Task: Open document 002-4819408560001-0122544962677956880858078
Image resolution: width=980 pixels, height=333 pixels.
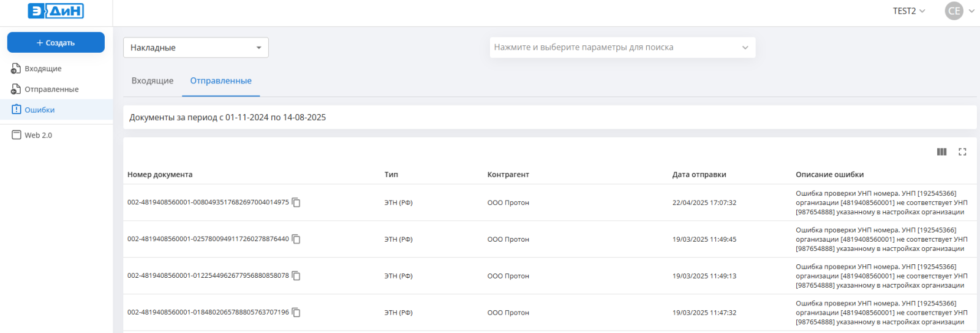Action: (x=208, y=276)
